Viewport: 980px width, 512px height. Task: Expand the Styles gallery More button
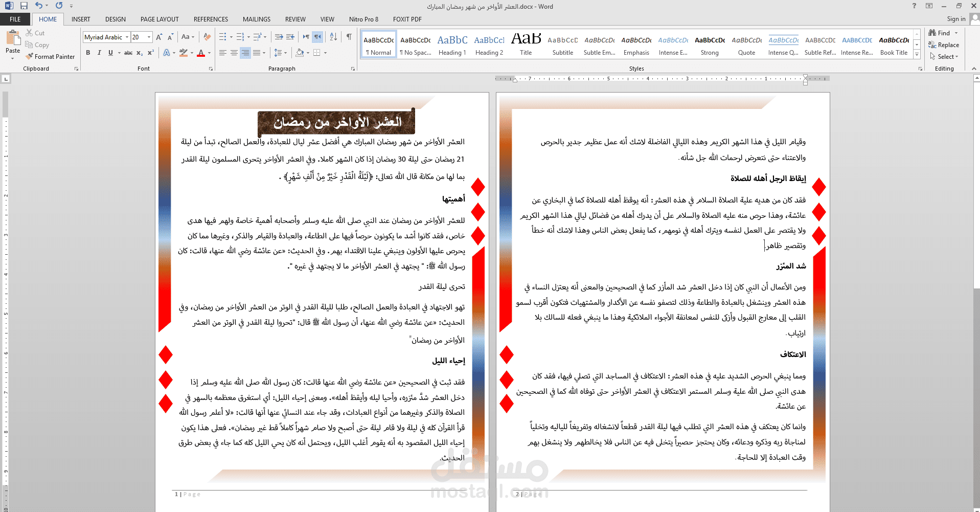coord(917,54)
